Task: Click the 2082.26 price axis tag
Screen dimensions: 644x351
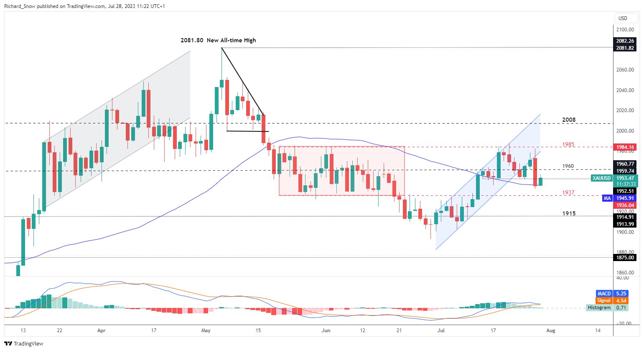Action: pos(625,41)
